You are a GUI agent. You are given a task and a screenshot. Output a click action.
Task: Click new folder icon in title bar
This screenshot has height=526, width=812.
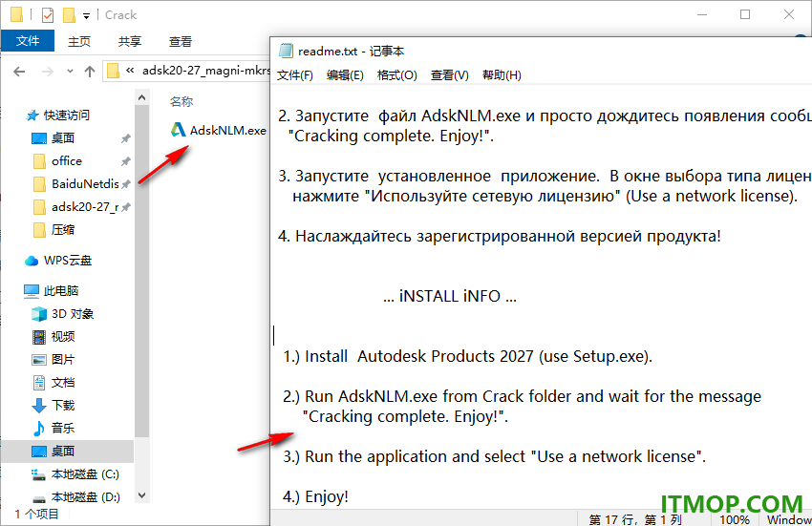coord(70,15)
